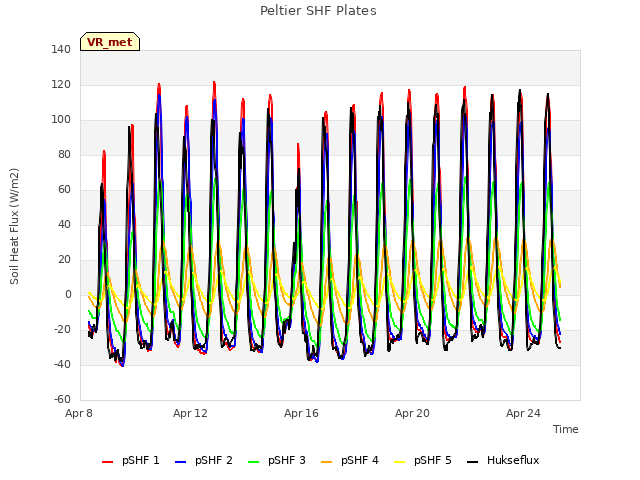Viewport: 640px width, 480px height.
Task: Click the Soil Heat Flux (W/m2) axis label
Action: (x=14, y=226)
